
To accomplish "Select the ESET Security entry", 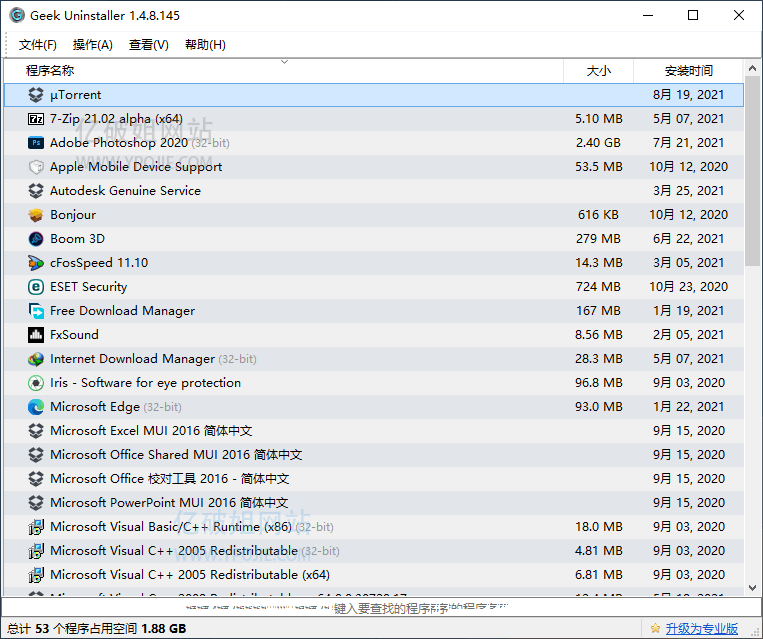I will pyautogui.click(x=89, y=287).
